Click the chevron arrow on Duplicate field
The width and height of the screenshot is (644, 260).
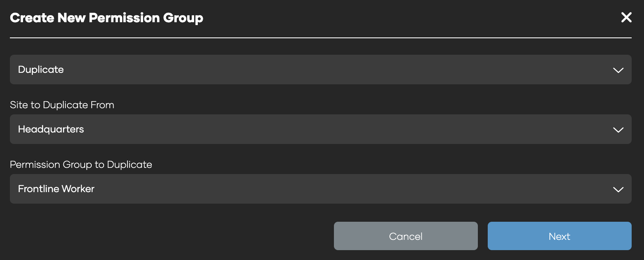click(x=618, y=70)
